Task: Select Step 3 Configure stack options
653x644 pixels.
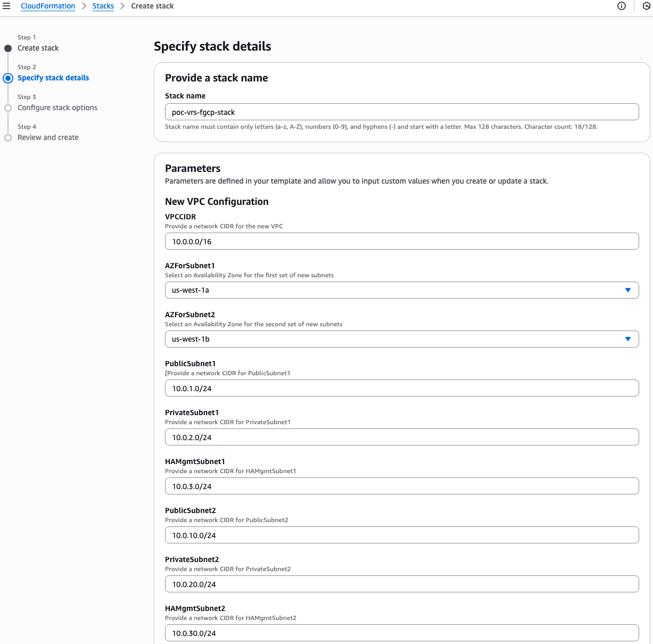Action: [x=57, y=108]
